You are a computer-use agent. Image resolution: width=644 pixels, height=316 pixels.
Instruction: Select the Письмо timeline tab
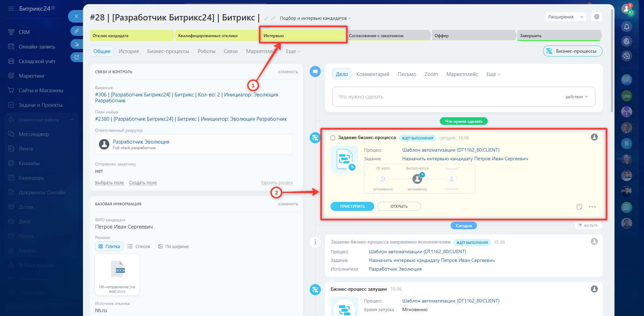click(407, 74)
